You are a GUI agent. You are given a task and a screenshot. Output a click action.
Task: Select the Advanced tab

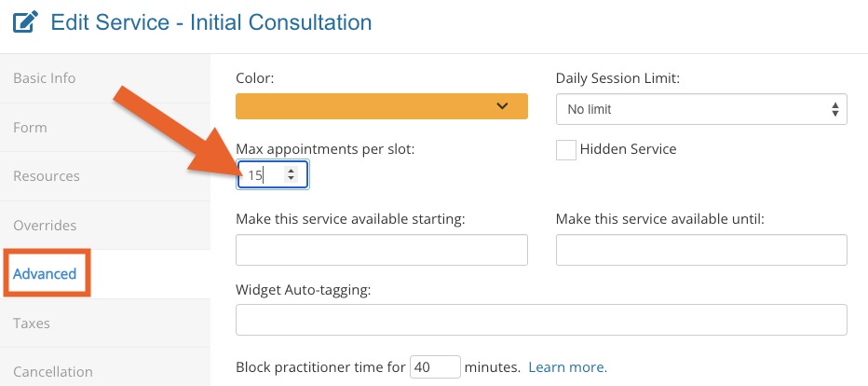(45, 274)
